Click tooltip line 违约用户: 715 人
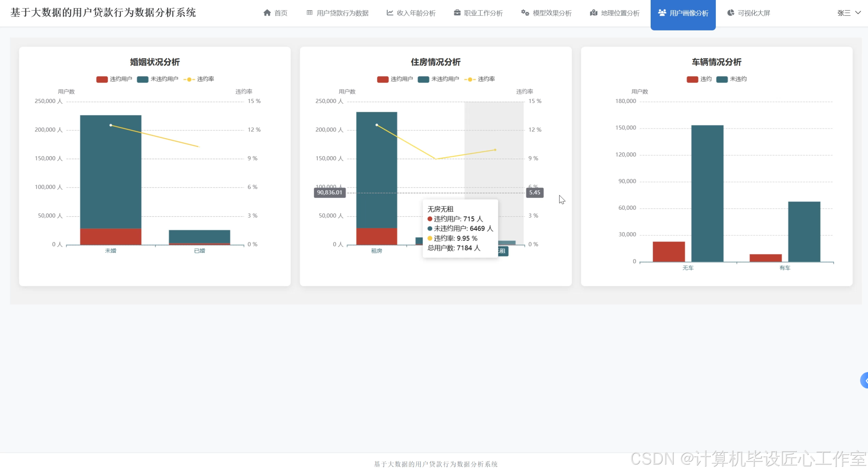The height and width of the screenshot is (473, 868). click(x=455, y=219)
